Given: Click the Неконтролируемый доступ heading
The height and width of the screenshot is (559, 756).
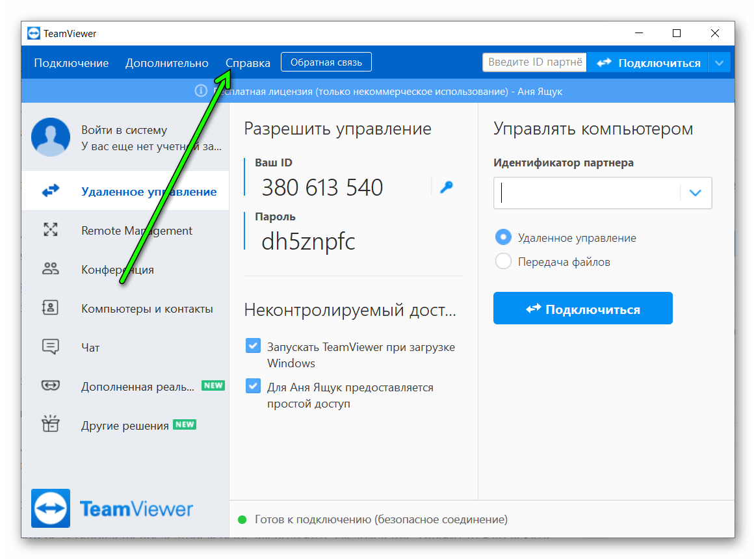Looking at the screenshot, I should point(350,309).
